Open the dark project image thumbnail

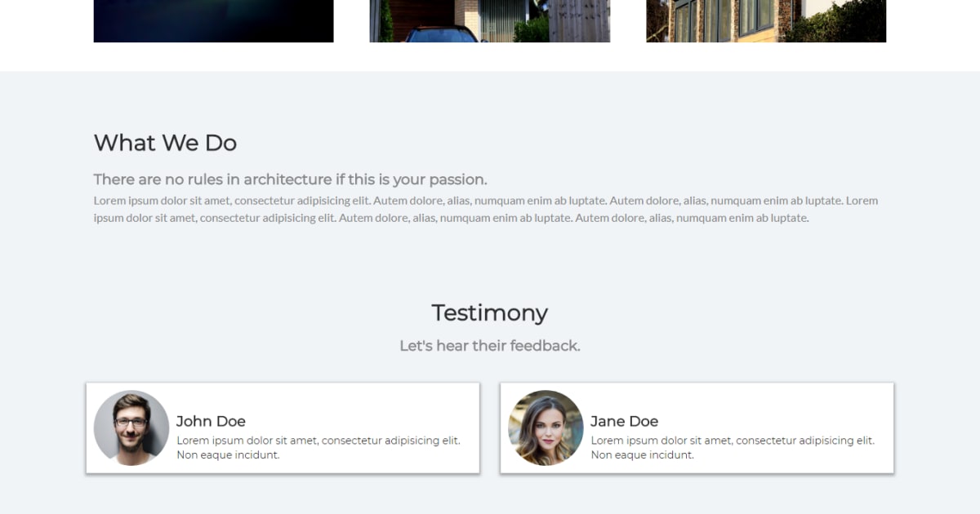point(214,21)
